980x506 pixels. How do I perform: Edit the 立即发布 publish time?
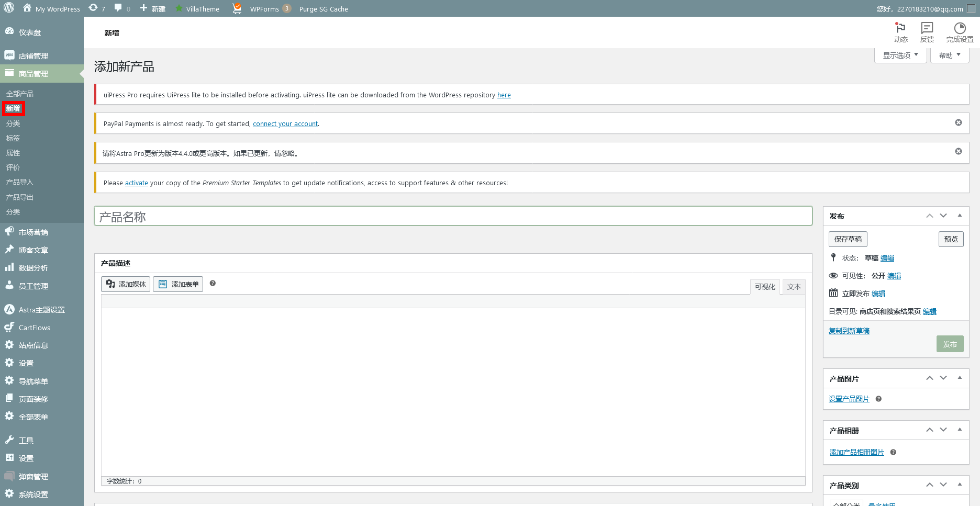pyautogui.click(x=878, y=294)
